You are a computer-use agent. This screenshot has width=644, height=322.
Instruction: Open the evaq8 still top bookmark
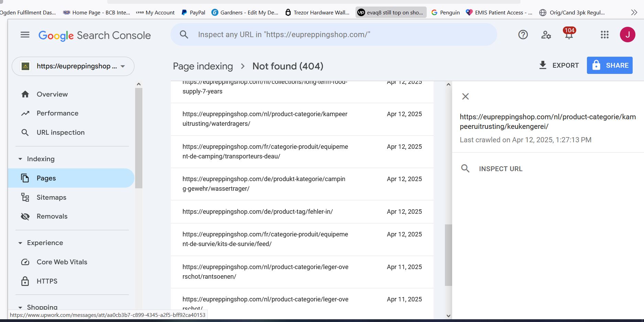pos(391,12)
